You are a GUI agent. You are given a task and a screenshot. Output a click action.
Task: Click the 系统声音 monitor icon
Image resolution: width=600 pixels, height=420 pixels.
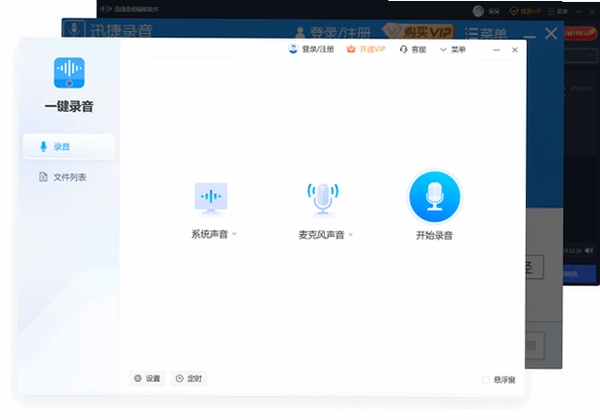(x=211, y=198)
